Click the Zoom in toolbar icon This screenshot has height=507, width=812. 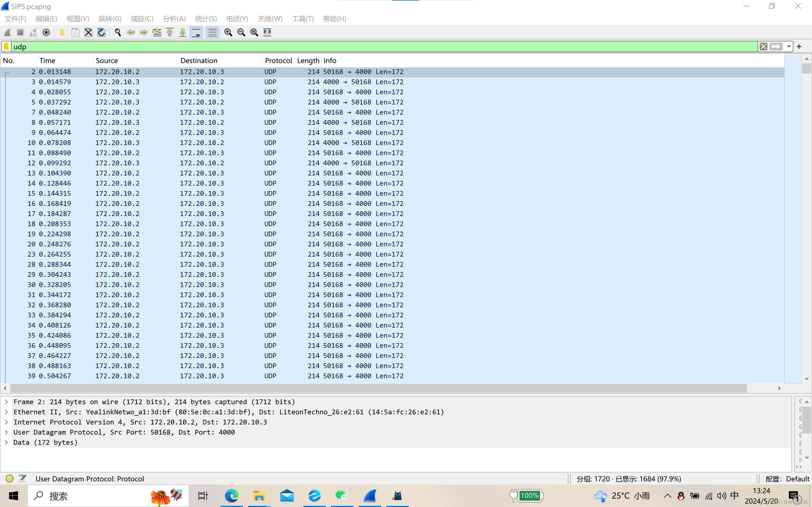[228, 32]
